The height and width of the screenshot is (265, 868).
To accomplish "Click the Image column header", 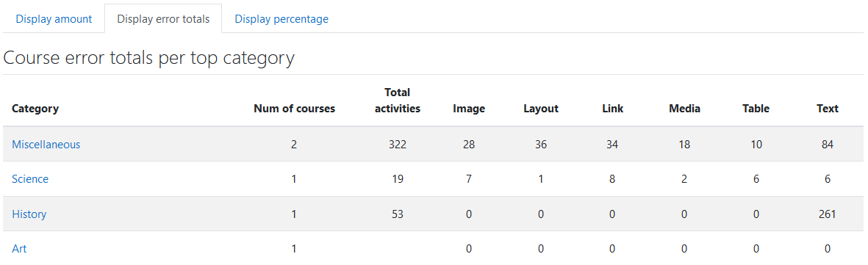I will click(x=469, y=109).
